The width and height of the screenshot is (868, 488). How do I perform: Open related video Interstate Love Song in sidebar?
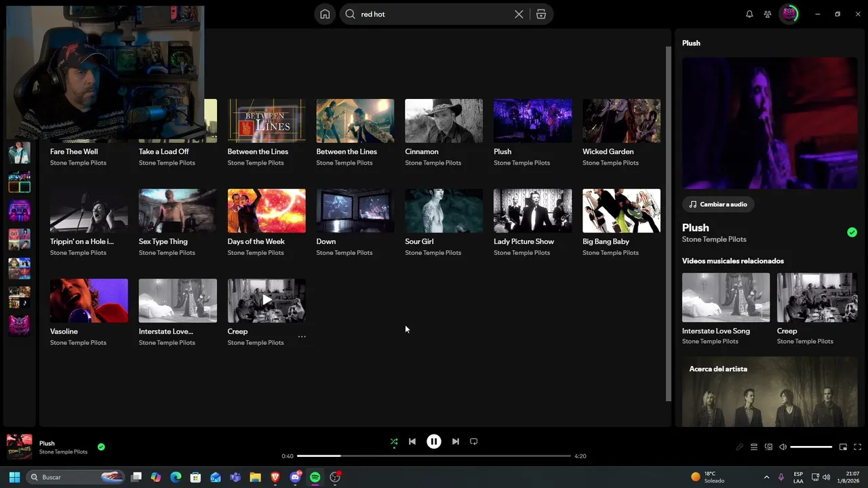point(726,298)
